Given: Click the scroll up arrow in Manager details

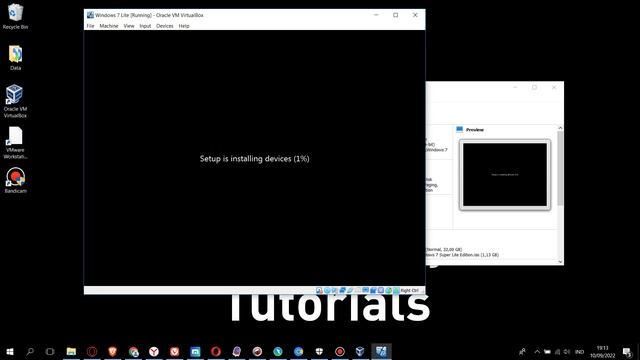Looking at the screenshot, I should (560, 128).
